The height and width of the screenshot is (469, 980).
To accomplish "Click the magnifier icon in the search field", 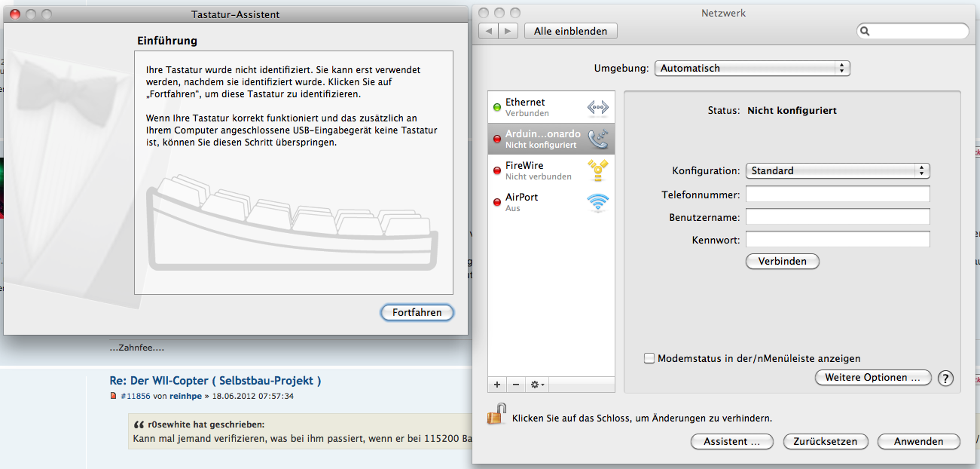I will click(x=866, y=32).
